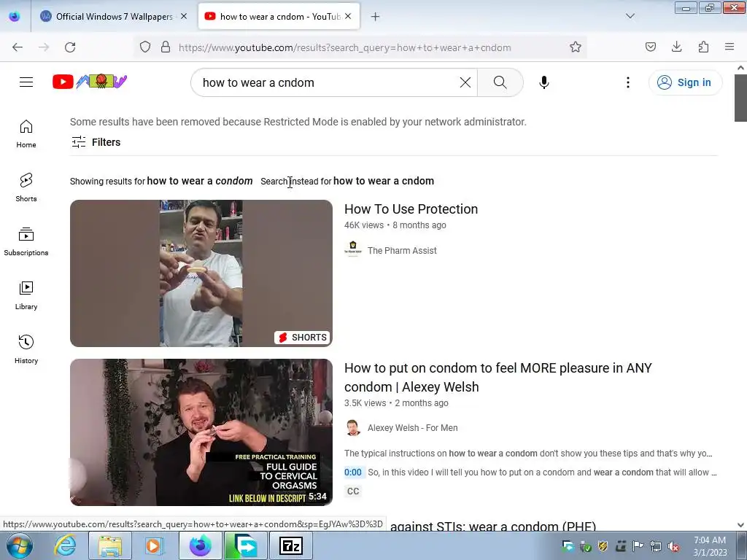Open Alexey Welsh - For Men channel
This screenshot has height=560, width=747.
click(x=413, y=427)
